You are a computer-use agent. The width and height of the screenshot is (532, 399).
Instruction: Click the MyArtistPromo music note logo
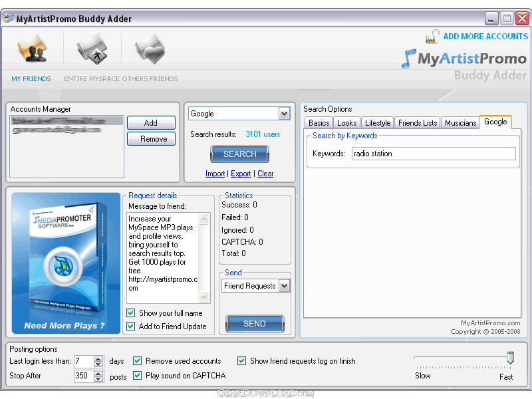408,59
